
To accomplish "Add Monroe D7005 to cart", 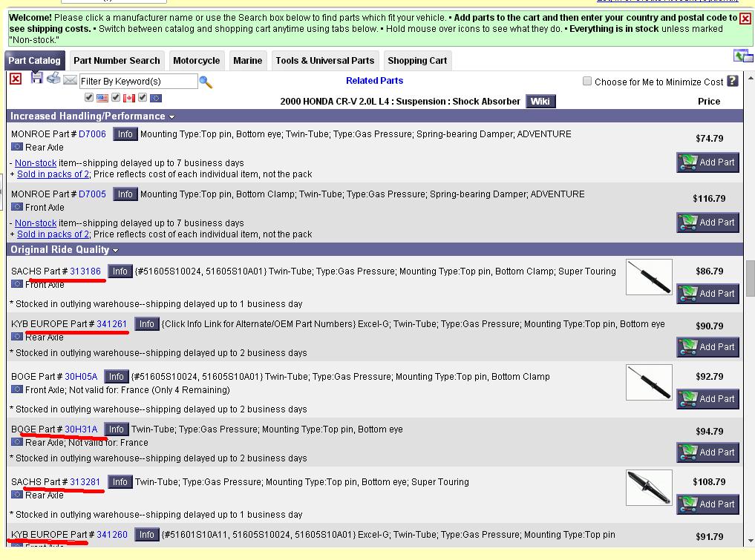I will click(707, 223).
